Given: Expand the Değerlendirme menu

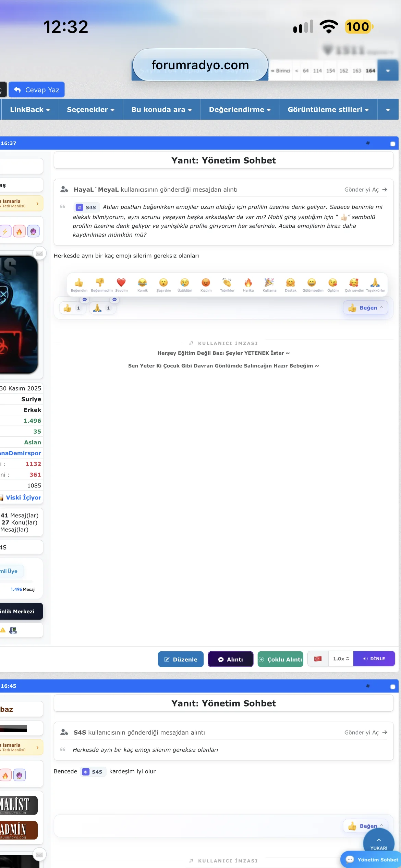Looking at the screenshot, I should [240, 110].
